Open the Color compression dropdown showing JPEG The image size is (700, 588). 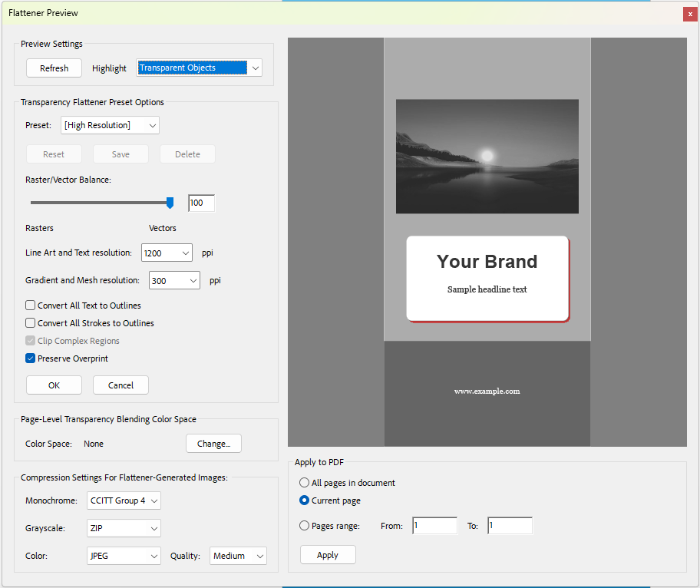tap(124, 556)
